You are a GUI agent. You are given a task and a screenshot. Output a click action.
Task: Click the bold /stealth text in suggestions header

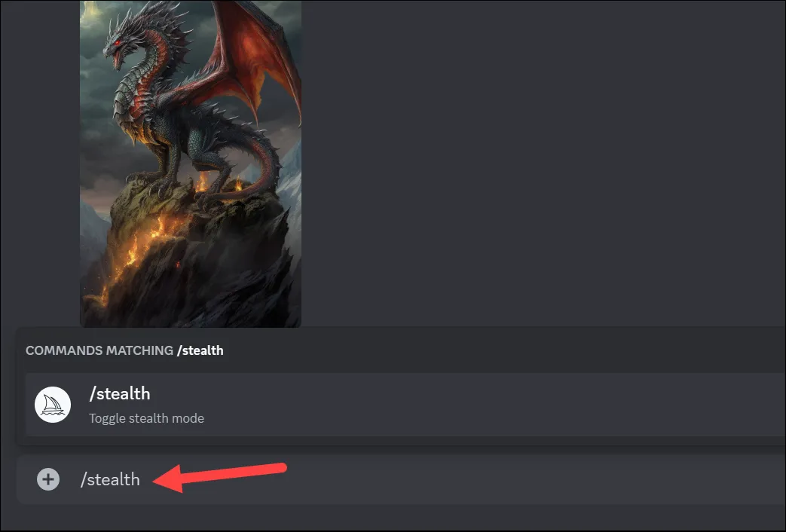[x=200, y=350]
